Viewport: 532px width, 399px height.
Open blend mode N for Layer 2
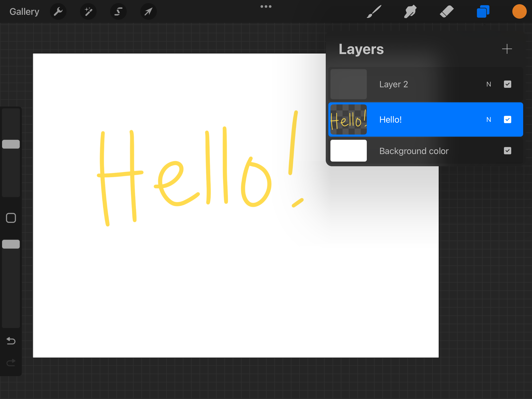pyautogui.click(x=489, y=84)
